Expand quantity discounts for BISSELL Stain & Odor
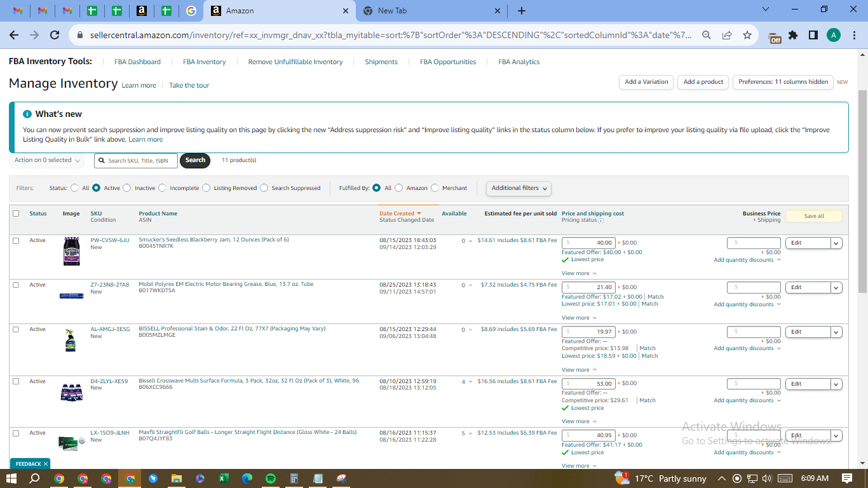 coord(747,349)
